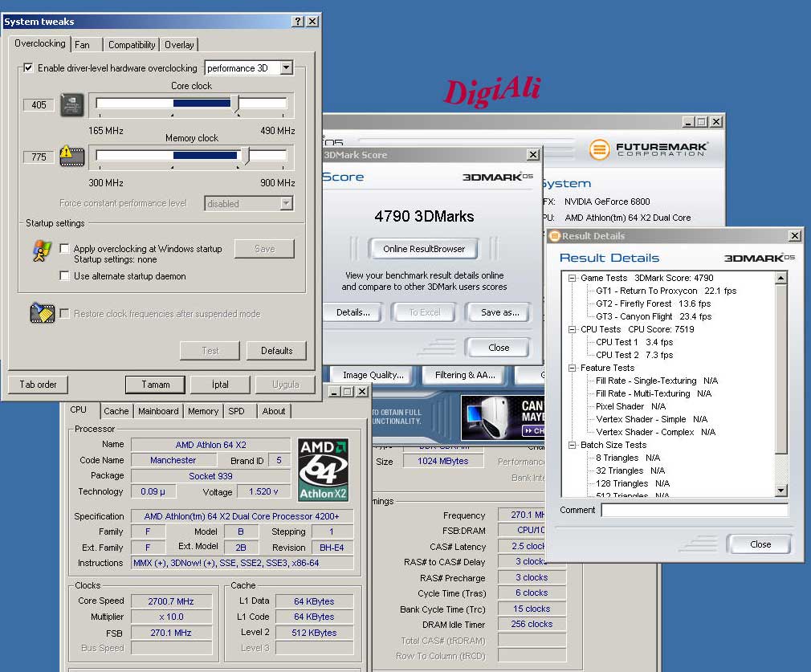Screen dimensions: 811x672
Task: Click the Memory clock value box 775
Action: click(x=39, y=157)
